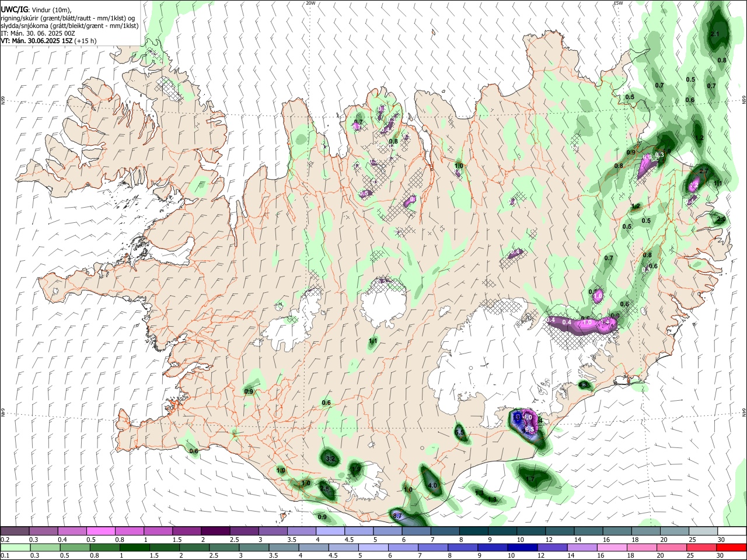
Task: Select the purple rain swatch 12–14 mm
Action: pyautogui.click(x=551, y=547)
